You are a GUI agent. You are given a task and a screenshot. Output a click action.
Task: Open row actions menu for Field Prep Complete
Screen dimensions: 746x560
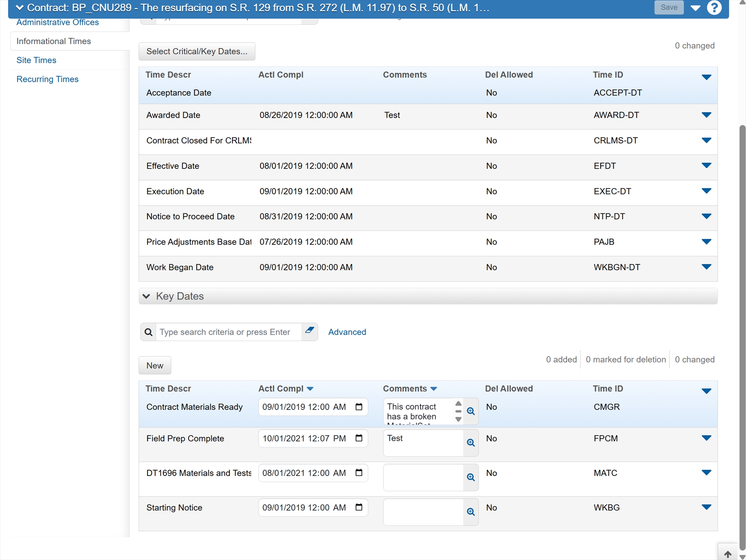(706, 438)
